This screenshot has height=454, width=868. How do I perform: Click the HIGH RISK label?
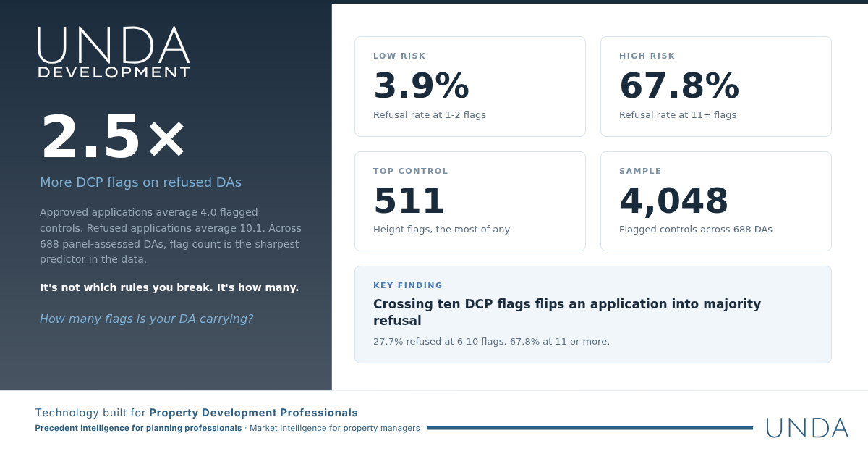(647, 56)
